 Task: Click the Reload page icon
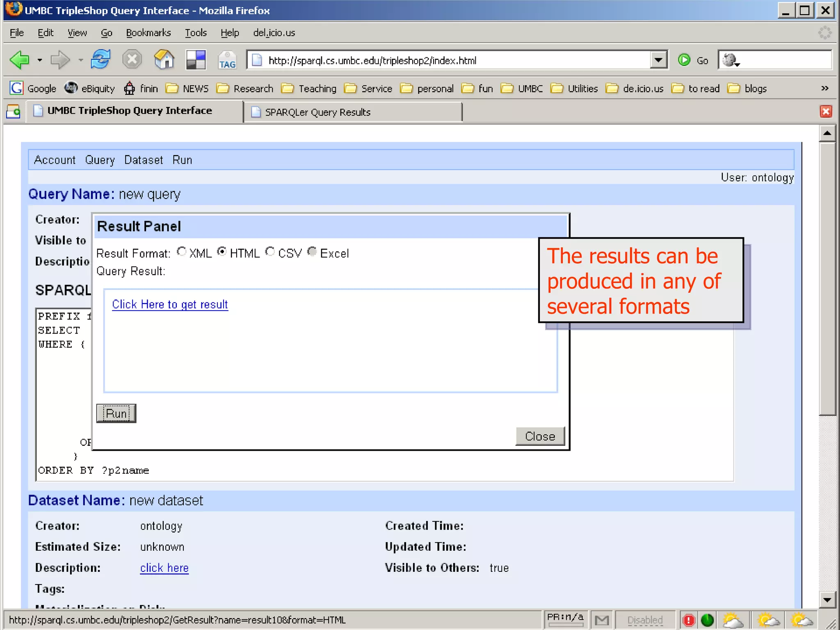(x=100, y=60)
